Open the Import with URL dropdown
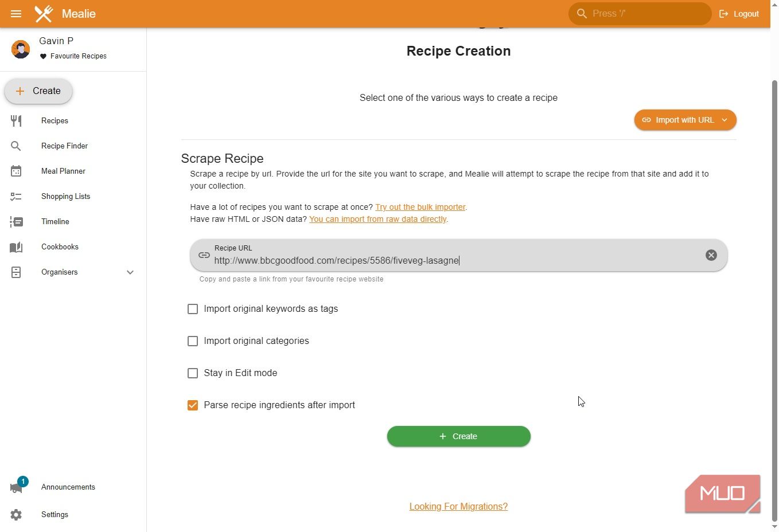 click(x=685, y=120)
